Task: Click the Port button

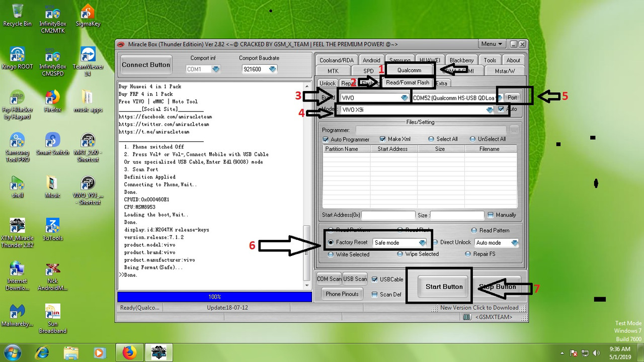Action: [512, 98]
